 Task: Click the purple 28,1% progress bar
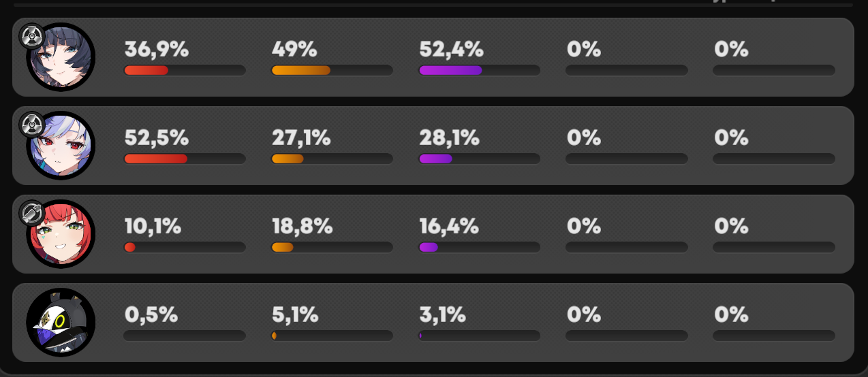(x=479, y=159)
